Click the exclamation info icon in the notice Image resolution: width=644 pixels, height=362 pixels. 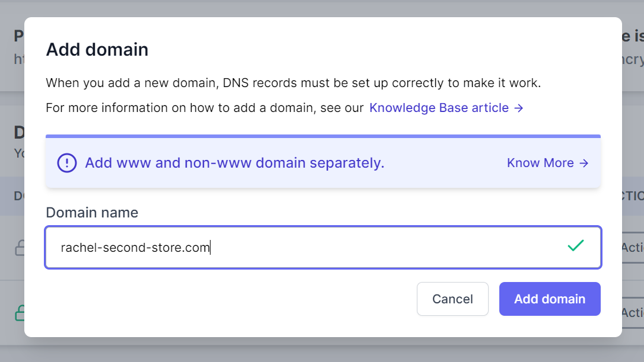(67, 163)
